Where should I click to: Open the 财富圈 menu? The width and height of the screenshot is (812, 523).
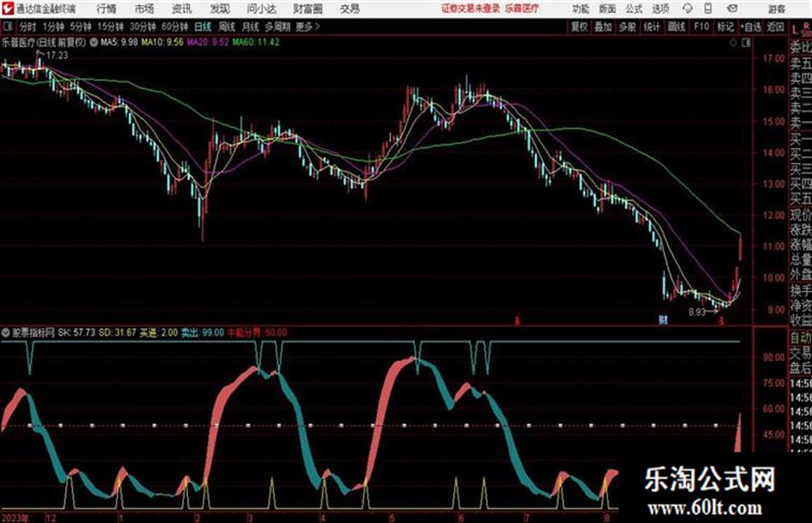tap(308, 9)
